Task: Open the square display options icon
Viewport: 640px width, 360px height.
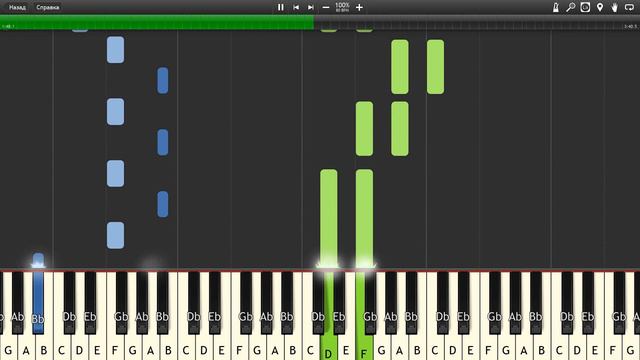Action: pos(585,7)
